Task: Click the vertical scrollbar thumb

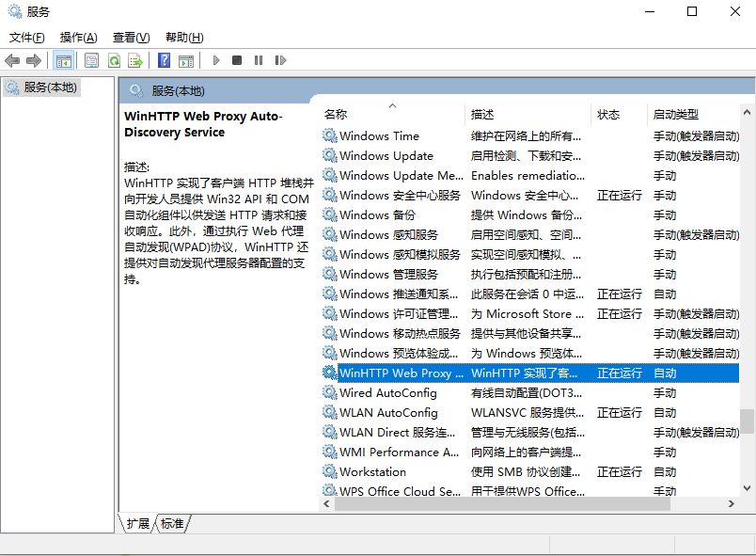Action: [x=747, y=422]
